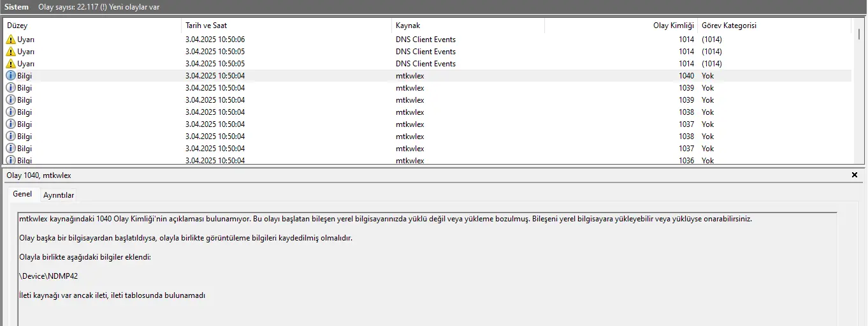Select the Genel tab

22,194
